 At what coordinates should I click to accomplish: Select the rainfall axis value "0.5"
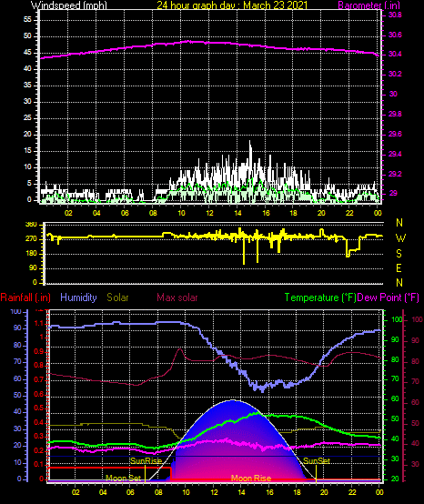pos(39,408)
